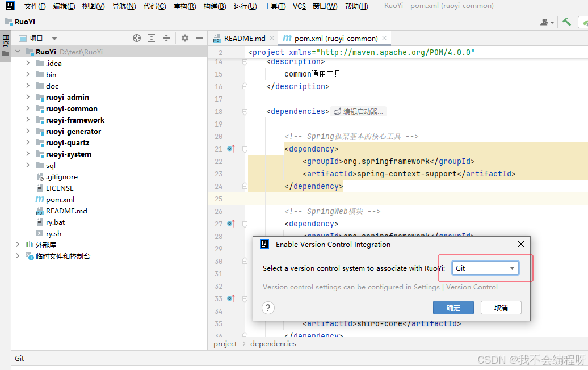The height and width of the screenshot is (370, 588).
Task: Click the project tool window sidebar icon
Action: pyautogui.click(x=5, y=45)
